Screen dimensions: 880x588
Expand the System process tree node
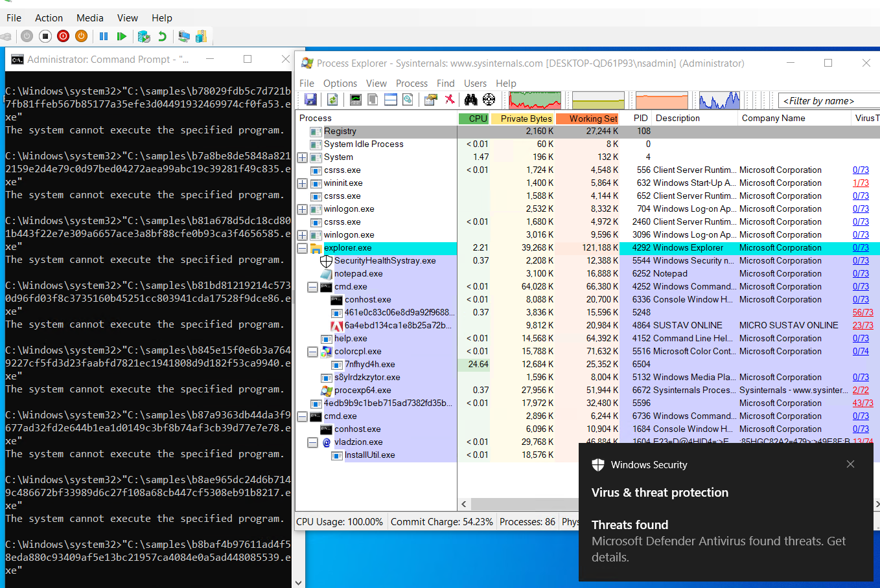point(302,157)
